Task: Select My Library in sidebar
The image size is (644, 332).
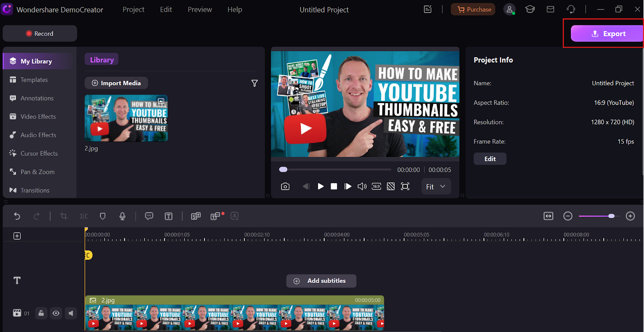Action: click(39, 61)
